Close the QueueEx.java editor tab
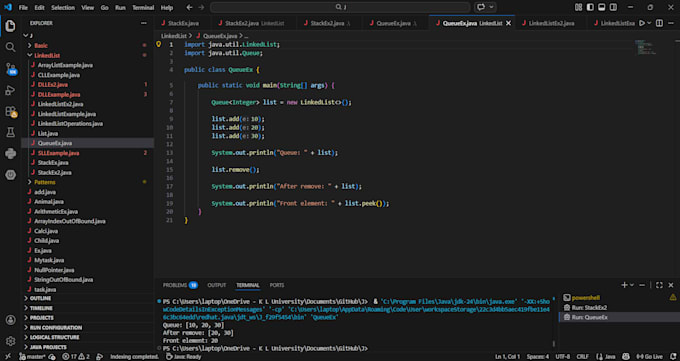680x361 pixels. coord(509,23)
